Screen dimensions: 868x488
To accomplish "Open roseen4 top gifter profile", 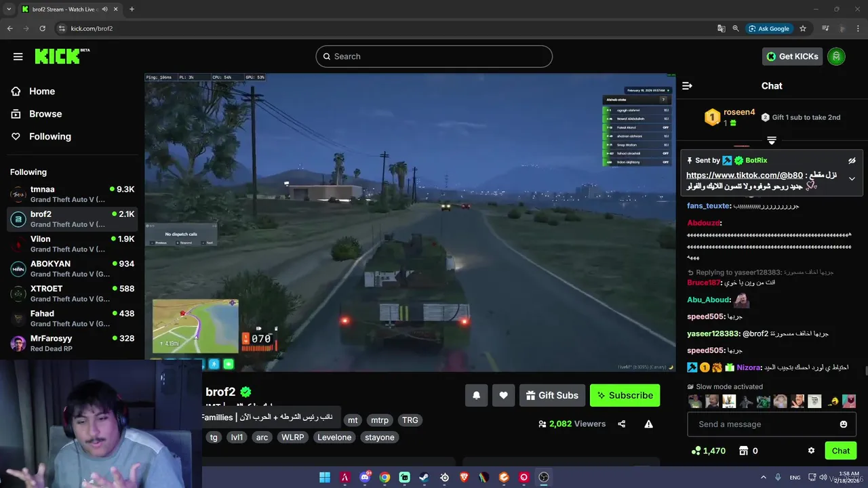I will pos(739,113).
